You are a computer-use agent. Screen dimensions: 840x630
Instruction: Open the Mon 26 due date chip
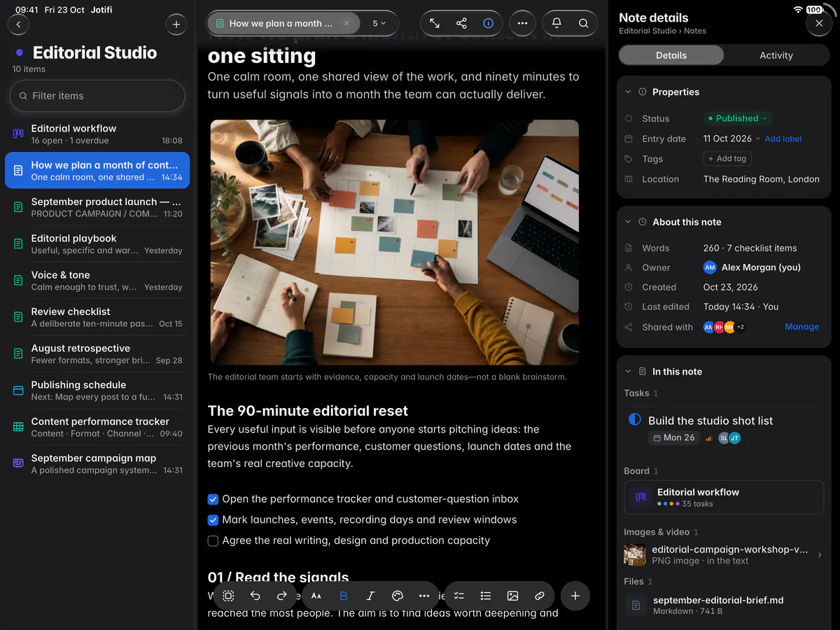tap(674, 437)
